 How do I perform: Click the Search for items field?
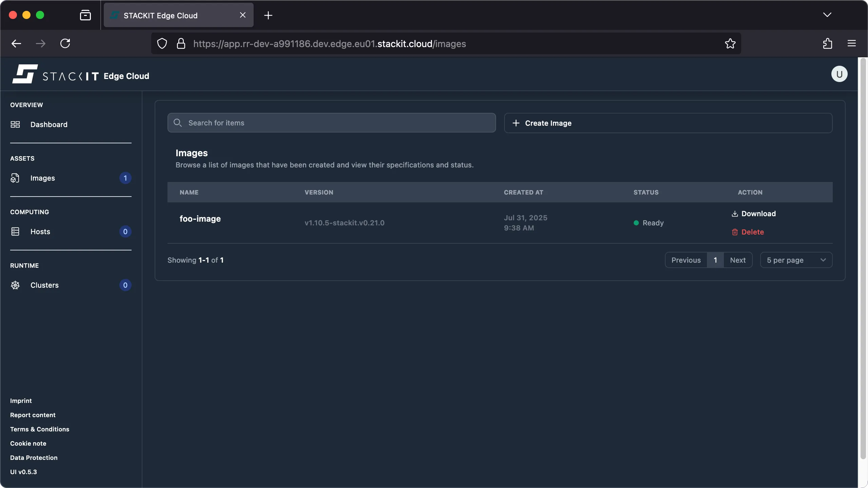(x=331, y=123)
